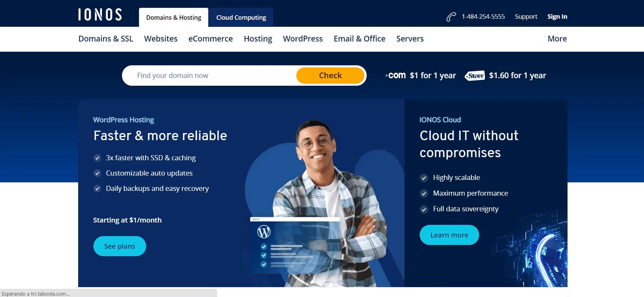
Task: Open WordPress menu
Action: [x=303, y=39]
